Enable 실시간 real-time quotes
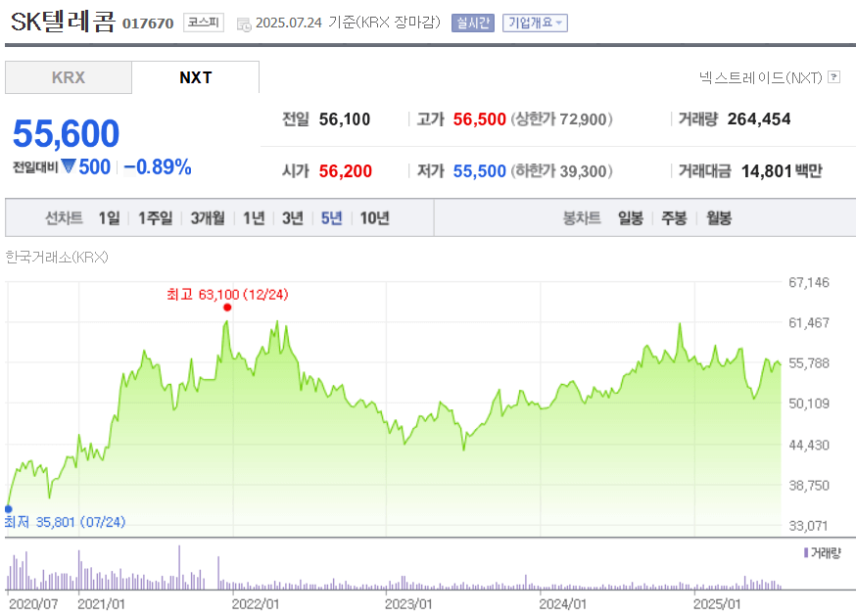Viewport: 856px width, 616px height. 473,23
